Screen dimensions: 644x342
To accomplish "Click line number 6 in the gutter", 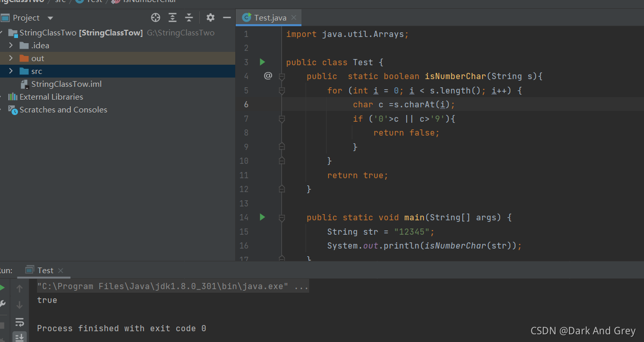I will pyautogui.click(x=246, y=104).
